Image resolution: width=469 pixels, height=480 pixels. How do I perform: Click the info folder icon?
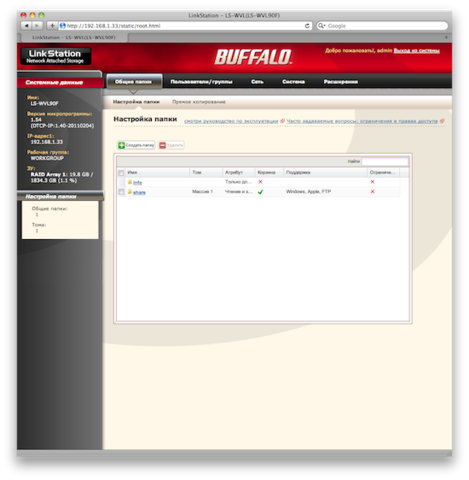tap(130, 182)
